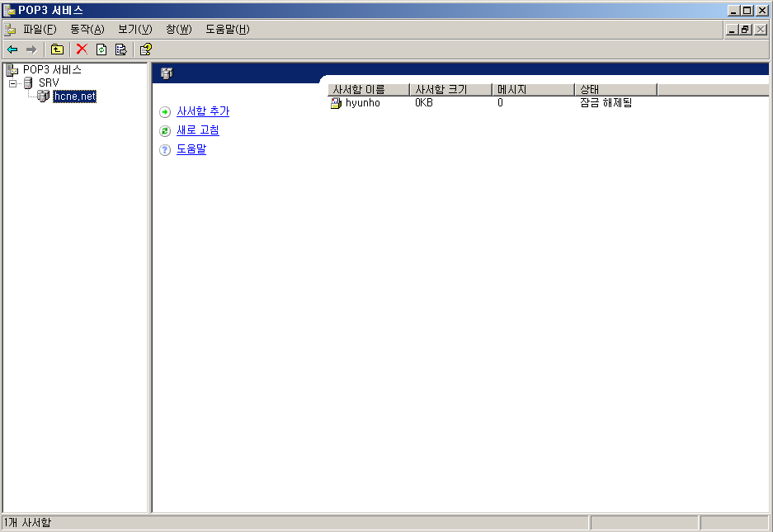Open the 도움말(H) menu in menu bar
This screenshot has height=532, width=773.
(227, 30)
